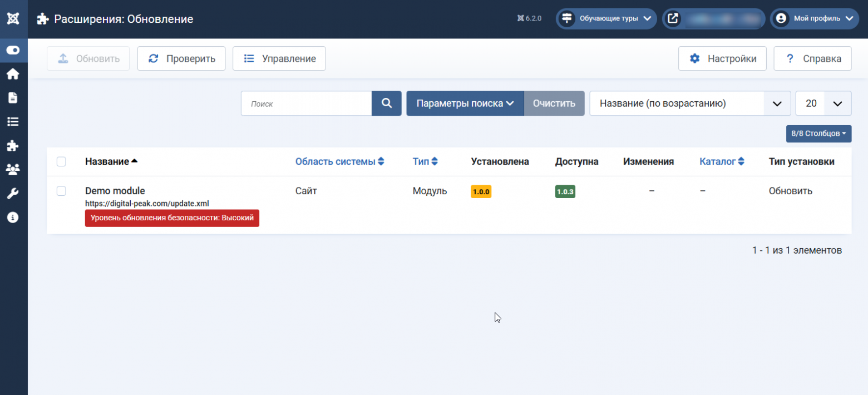
Task: Click the Модуль type cell
Action: point(430,191)
